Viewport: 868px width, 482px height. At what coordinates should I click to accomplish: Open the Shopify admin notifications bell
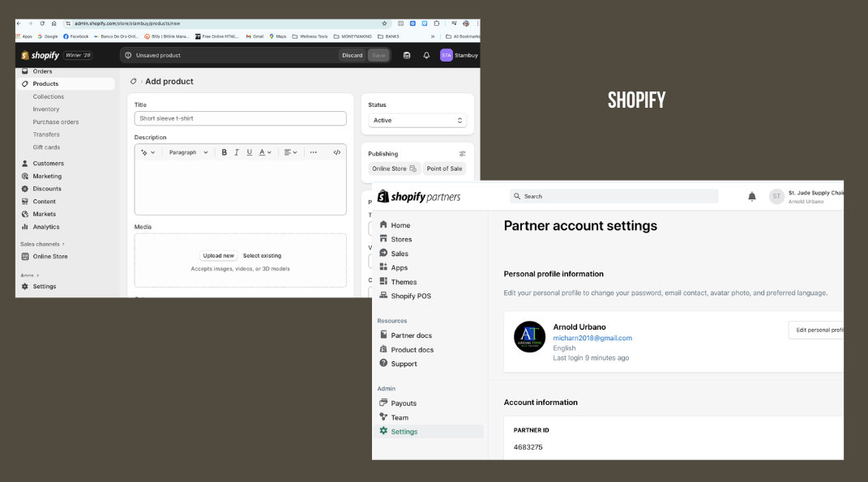(426, 55)
